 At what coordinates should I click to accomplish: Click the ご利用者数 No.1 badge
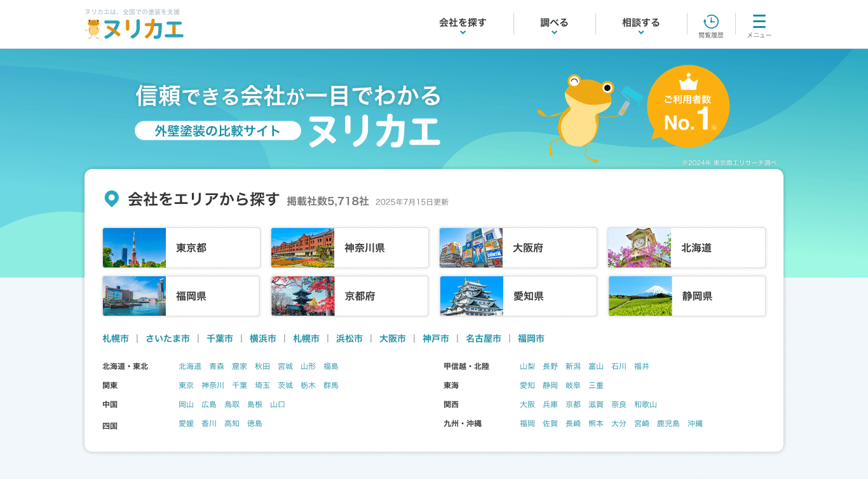[x=688, y=106]
